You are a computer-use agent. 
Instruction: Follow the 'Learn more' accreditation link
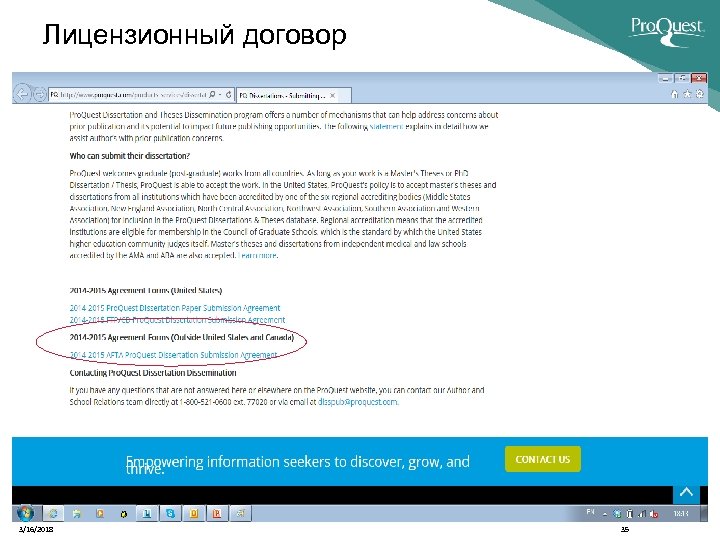(x=258, y=255)
